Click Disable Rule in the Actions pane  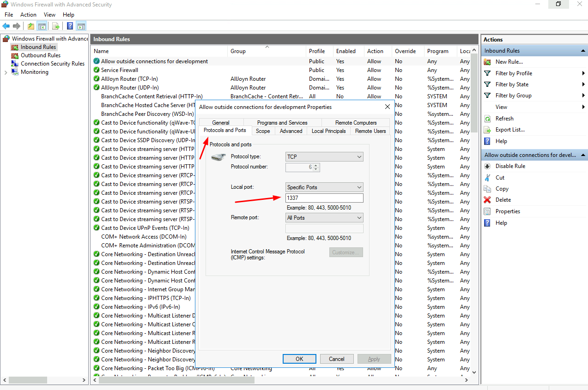[510, 166]
